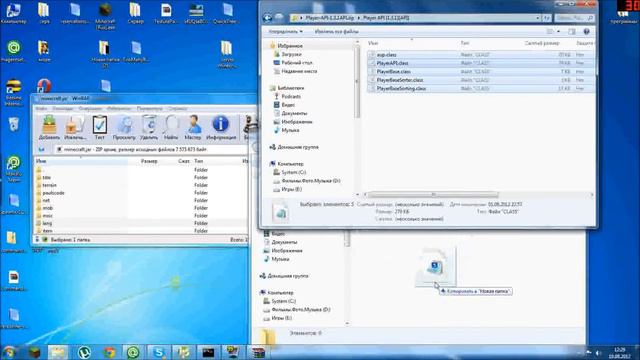Toggle the preview pane in Explorer toolbar
The height and width of the screenshot is (360, 640).
point(572,31)
